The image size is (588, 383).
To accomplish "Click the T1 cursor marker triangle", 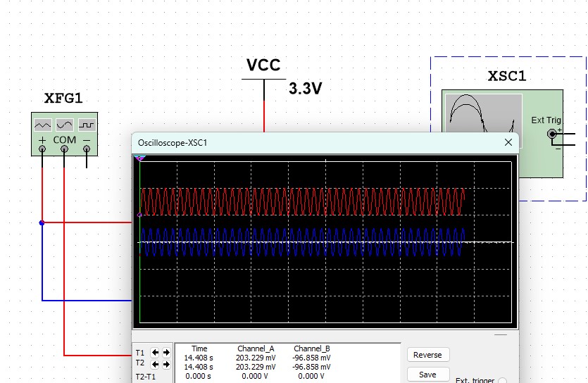I will pyautogui.click(x=139, y=158).
